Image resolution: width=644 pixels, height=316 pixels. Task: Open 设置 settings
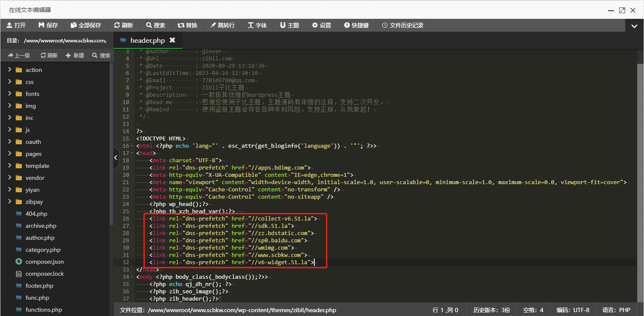(322, 25)
